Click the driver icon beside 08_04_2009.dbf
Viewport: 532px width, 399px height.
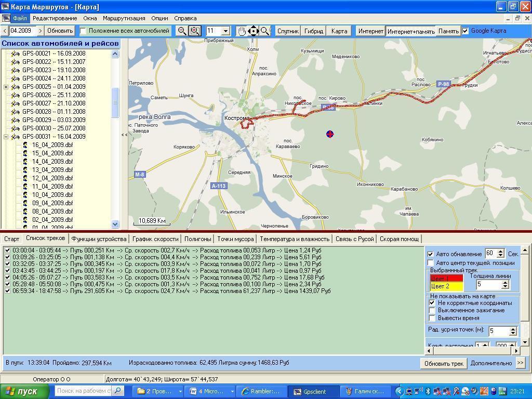[x=25, y=211]
